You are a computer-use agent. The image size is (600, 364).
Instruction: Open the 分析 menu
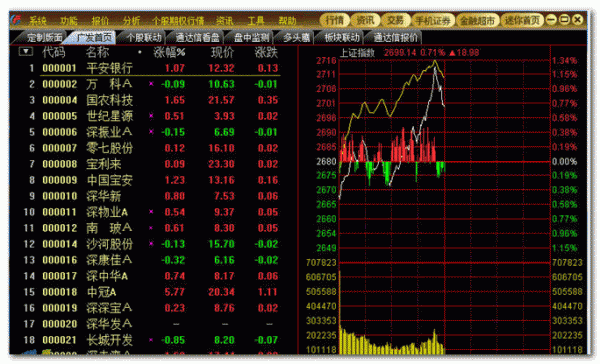[x=131, y=21]
